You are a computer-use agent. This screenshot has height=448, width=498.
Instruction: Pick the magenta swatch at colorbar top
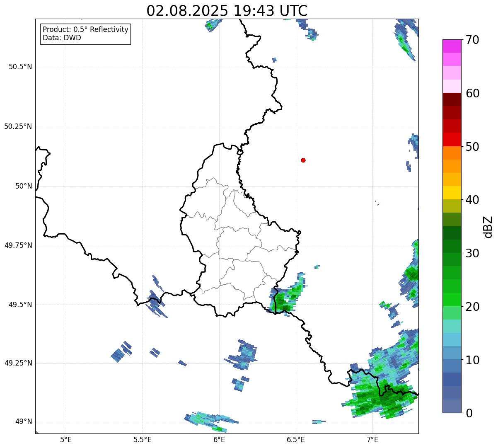pos(452,46)
